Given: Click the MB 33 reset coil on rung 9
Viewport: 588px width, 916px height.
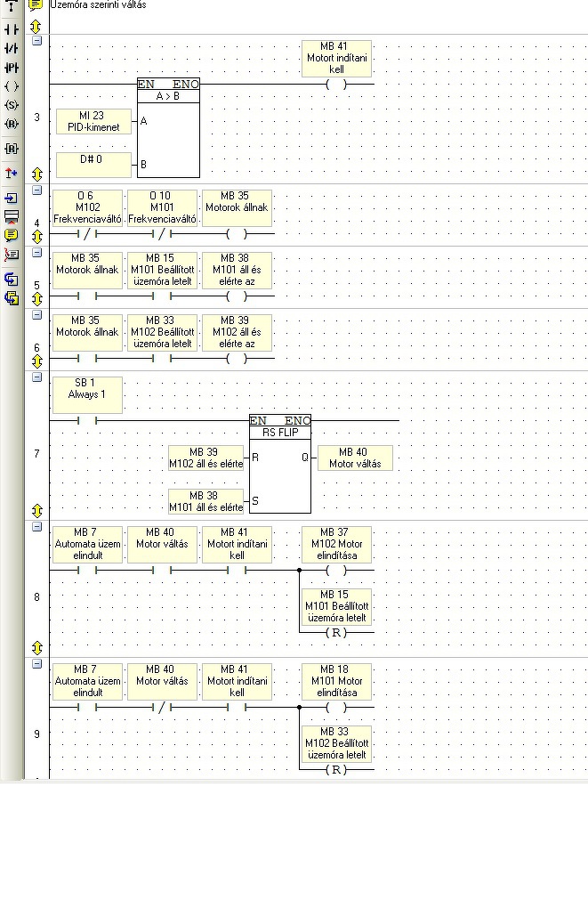Looking at the screenshot, I should tap(336, 770).
